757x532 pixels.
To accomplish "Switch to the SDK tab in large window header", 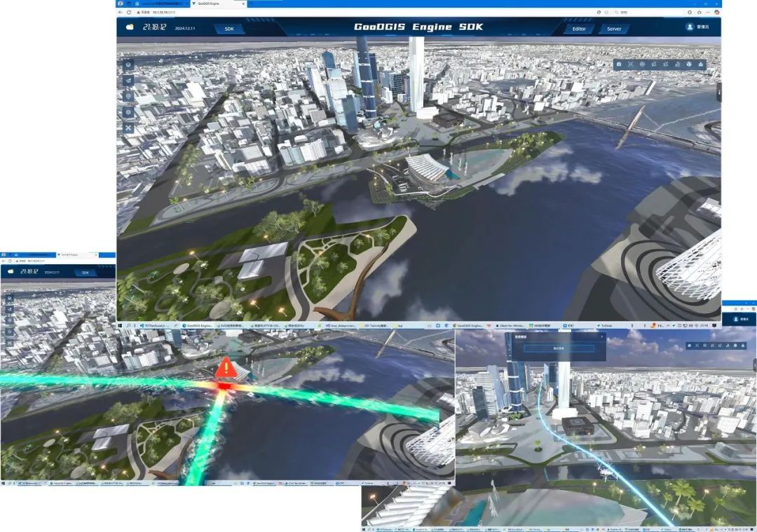I will tap(229, 29).
